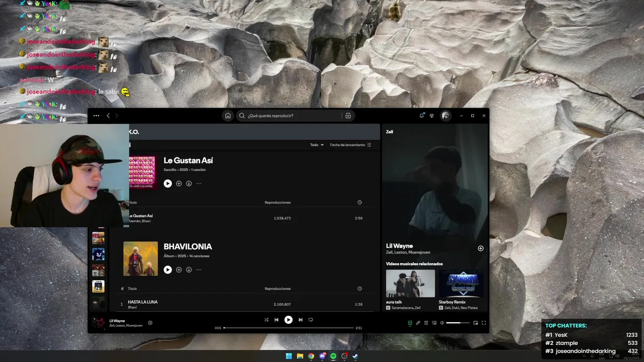644x362 pixels.
Task: Open File Explorer from taskbar
Action: (x=300, y=356)
